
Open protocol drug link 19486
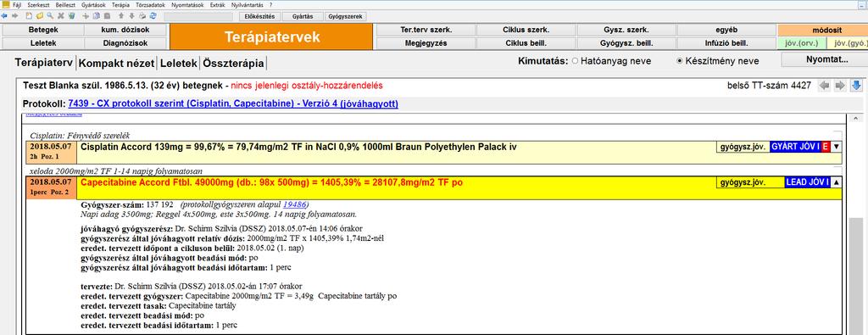point(294,204)
